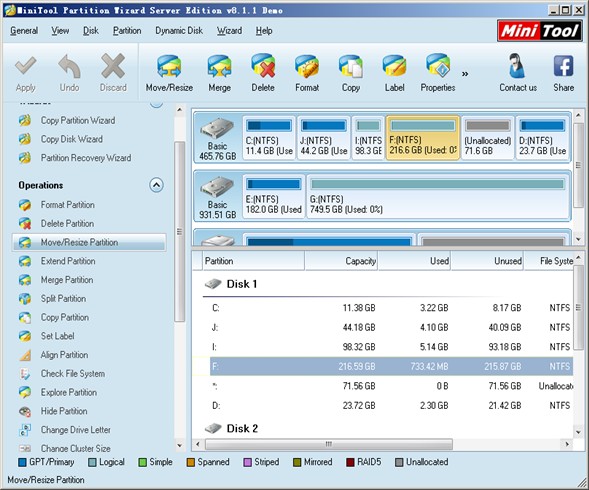Click the sidebar scroll down arrow
The image size is (589, 490).
[180, 446]
